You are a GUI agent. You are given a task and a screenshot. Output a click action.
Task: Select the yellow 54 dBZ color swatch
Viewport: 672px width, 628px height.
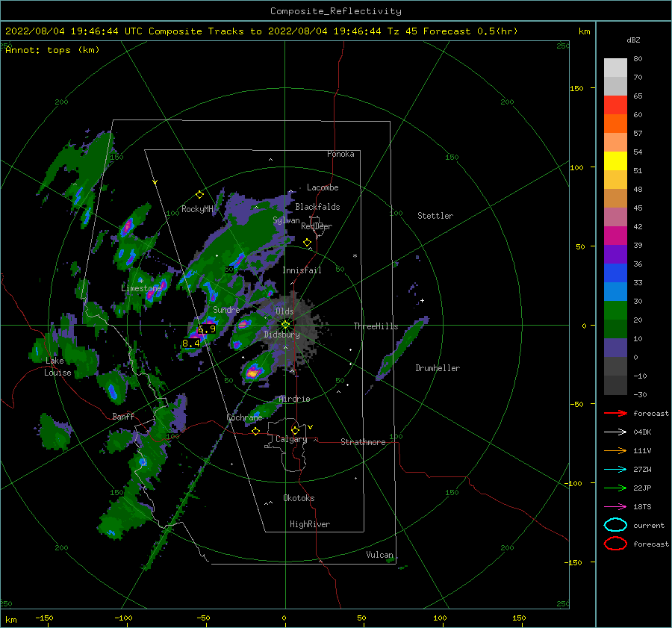615,161
